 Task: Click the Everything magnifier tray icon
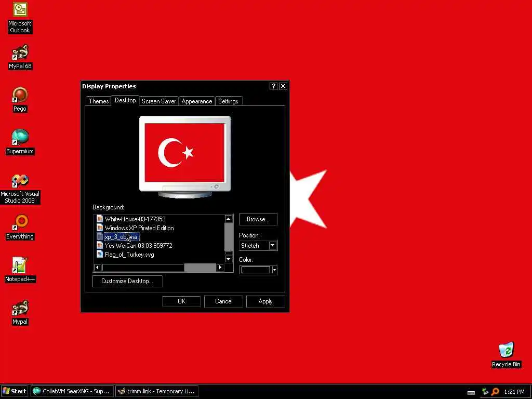495,392
